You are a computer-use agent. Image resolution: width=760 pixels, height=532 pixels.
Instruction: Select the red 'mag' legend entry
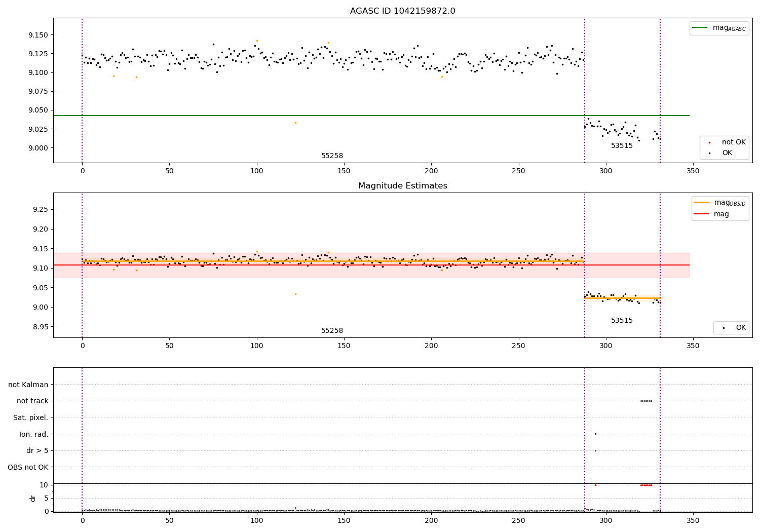coord(712,214)
